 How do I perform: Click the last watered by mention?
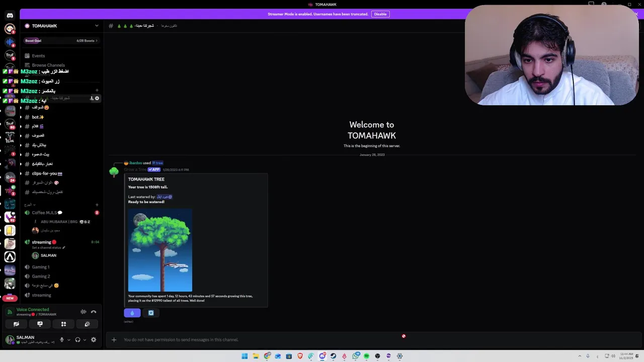pyautogui.click(x=165, y=197)
